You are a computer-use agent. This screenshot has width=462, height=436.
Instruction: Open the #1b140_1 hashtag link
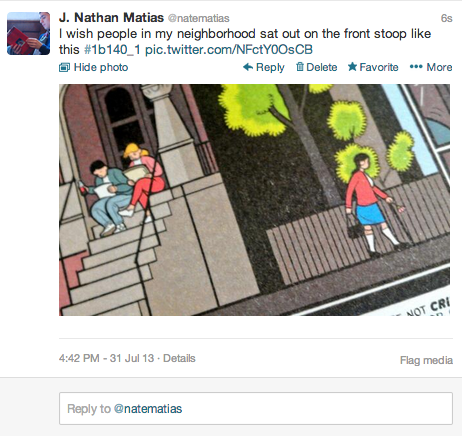pyautogui.click(x=112, y=50)
